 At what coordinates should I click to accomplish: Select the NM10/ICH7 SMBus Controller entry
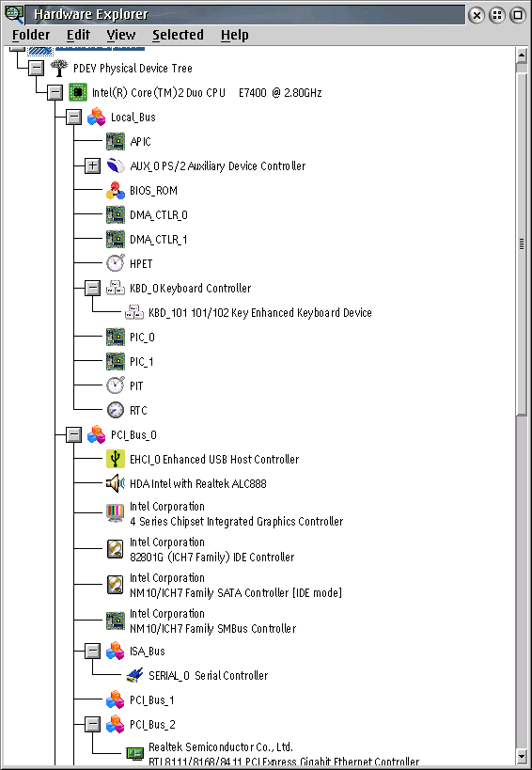point(213,621)
